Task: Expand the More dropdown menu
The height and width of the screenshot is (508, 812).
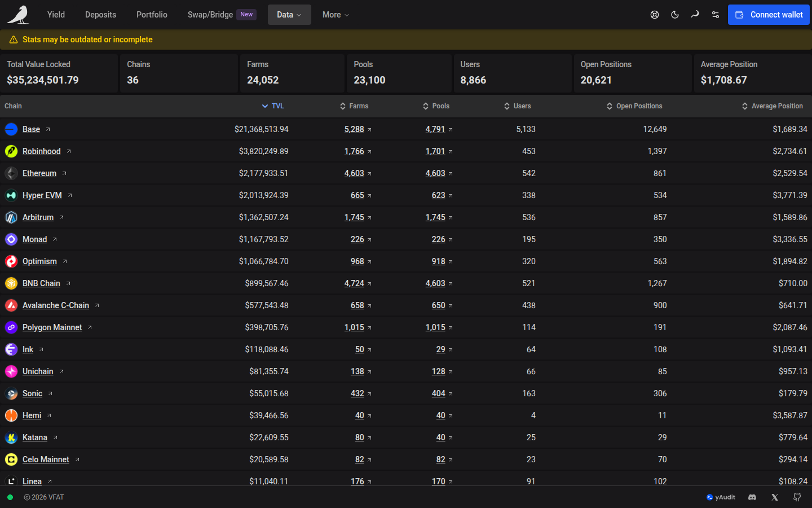Action: pyautogui.click(x=336, y=15)
